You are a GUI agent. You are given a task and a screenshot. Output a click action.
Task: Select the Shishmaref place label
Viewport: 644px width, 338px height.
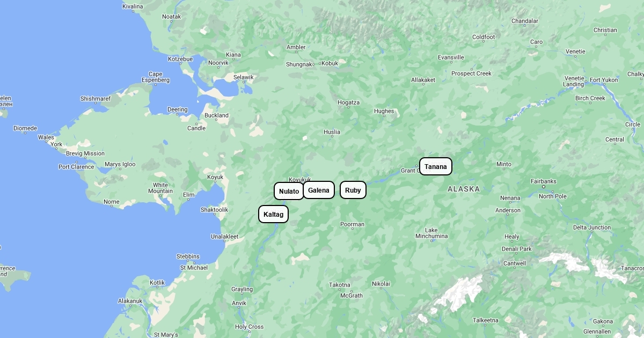[96, 99]
